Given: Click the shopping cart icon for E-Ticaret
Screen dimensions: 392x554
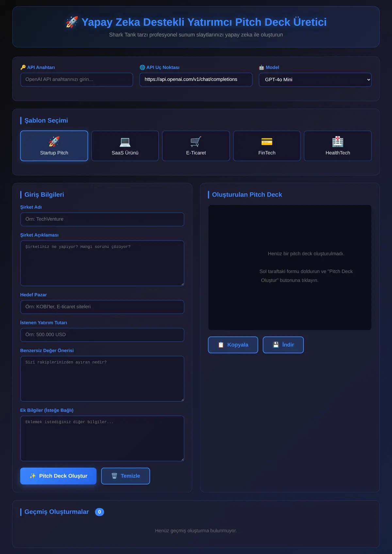Looking at the screenshot, I should pos(196,142).
